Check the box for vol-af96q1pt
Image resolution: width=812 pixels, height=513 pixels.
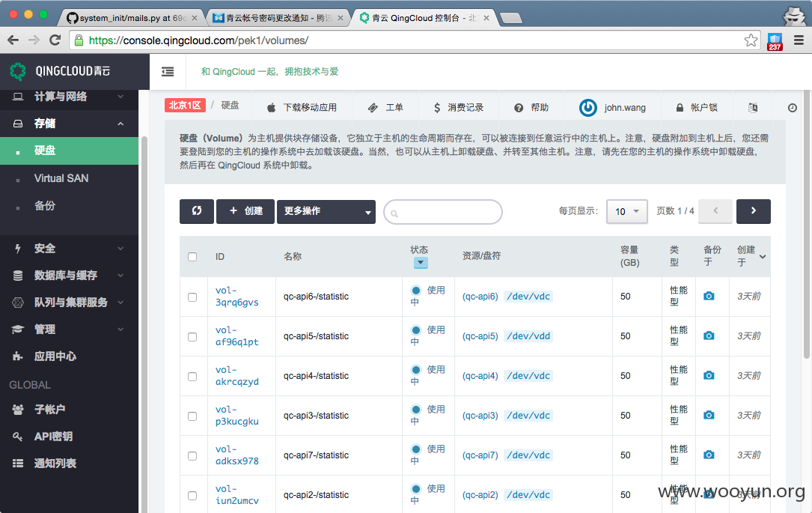(x=192, y=337)
